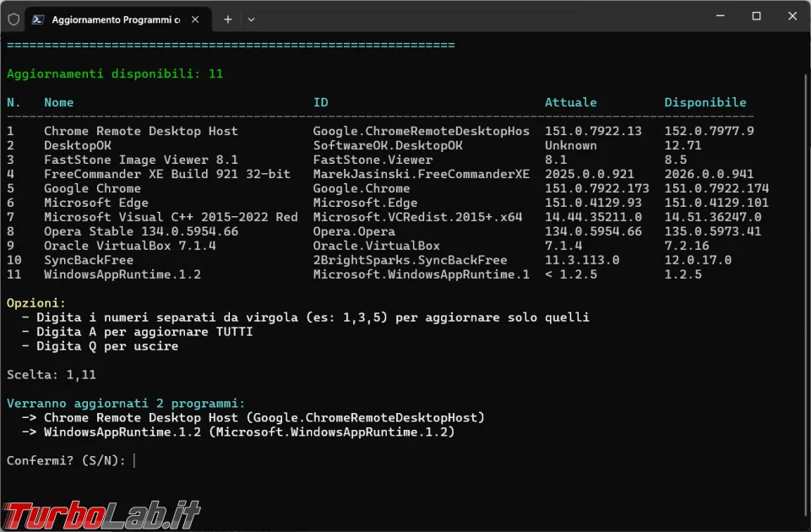This screenshot has width=811, height=532.
Task: Click the Attuale column header
Action: 570,102
